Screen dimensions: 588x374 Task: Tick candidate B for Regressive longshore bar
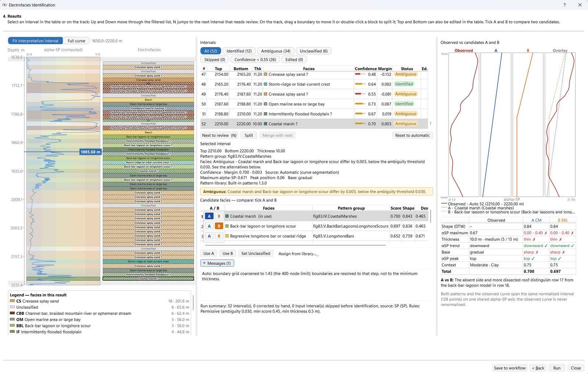coord(219,236)
